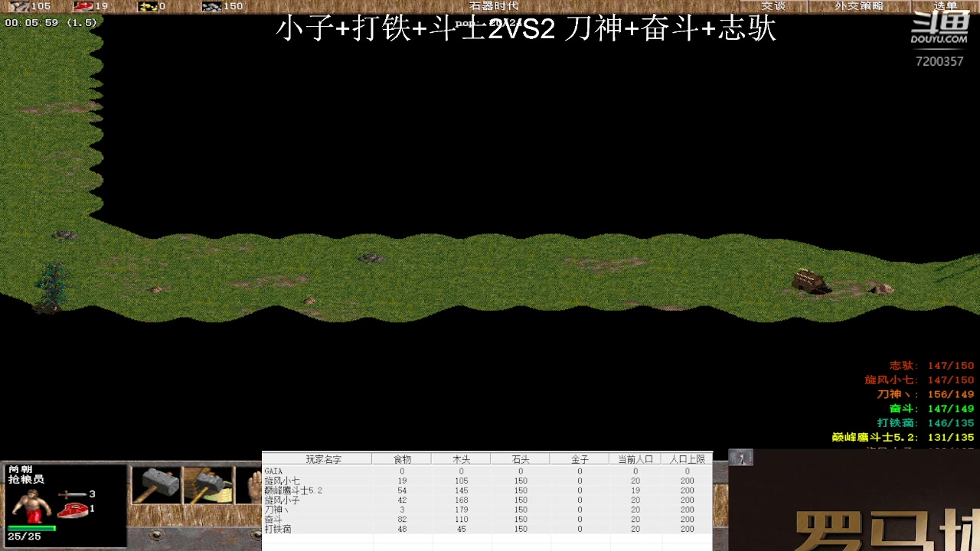Click the wooden building on the grass
Screen dimensions: 980x551
811,281
